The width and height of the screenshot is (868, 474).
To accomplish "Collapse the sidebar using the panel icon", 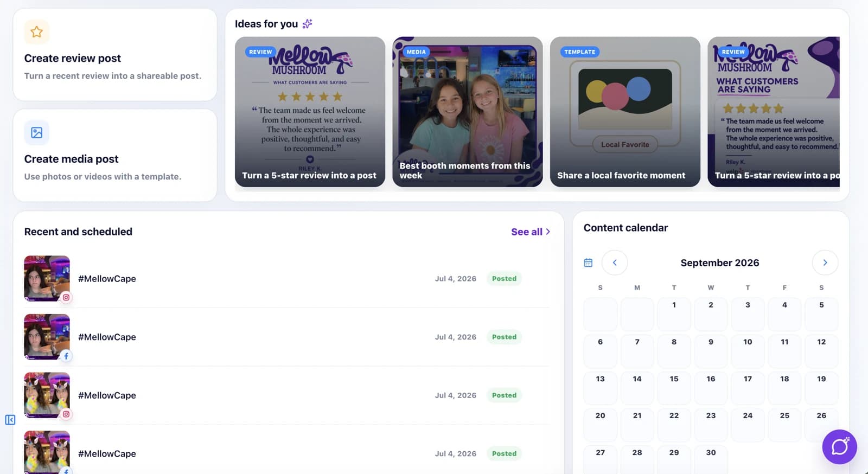I will (x=10, y=420).
